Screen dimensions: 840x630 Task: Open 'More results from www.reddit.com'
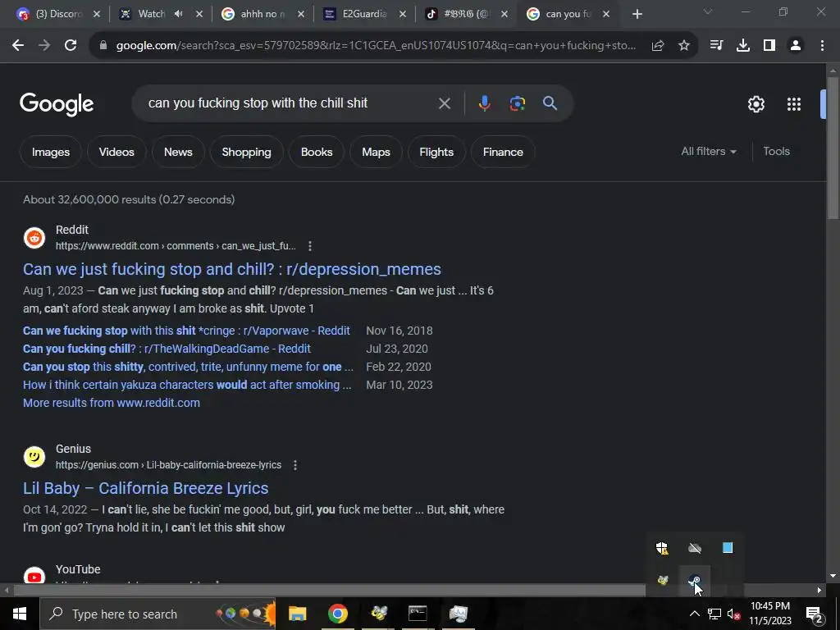[x=112, y=403]
